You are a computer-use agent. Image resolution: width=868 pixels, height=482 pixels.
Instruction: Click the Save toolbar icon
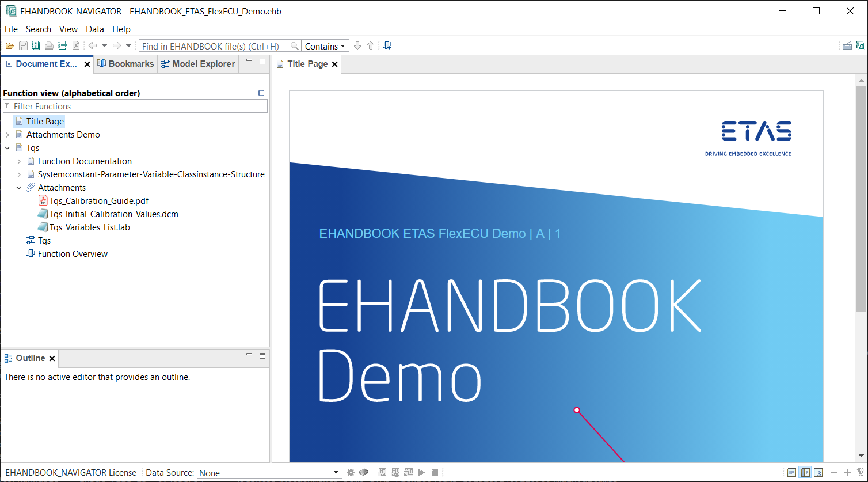pos(23,45)
